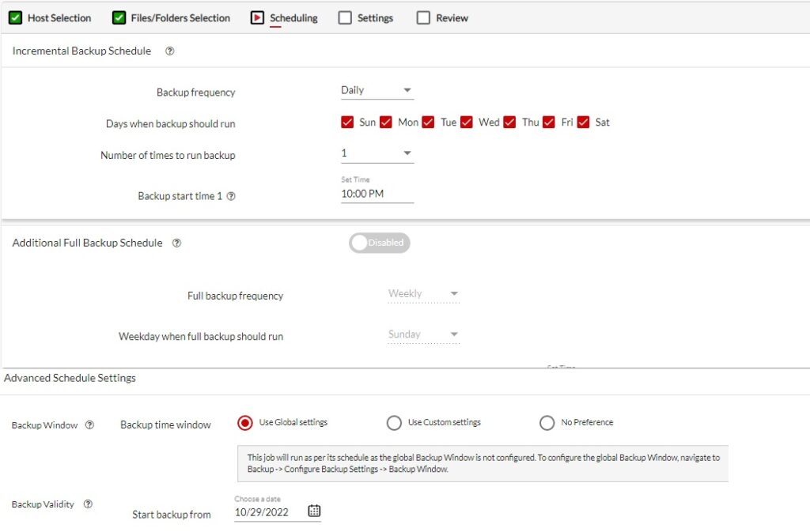The image size is (810, 532).
Task: Click the 10:00 PM set time field
Action: 377,194
